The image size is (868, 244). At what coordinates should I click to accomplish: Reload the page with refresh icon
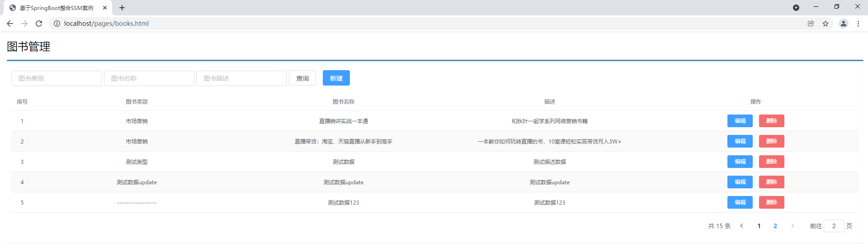pos(39,24)
